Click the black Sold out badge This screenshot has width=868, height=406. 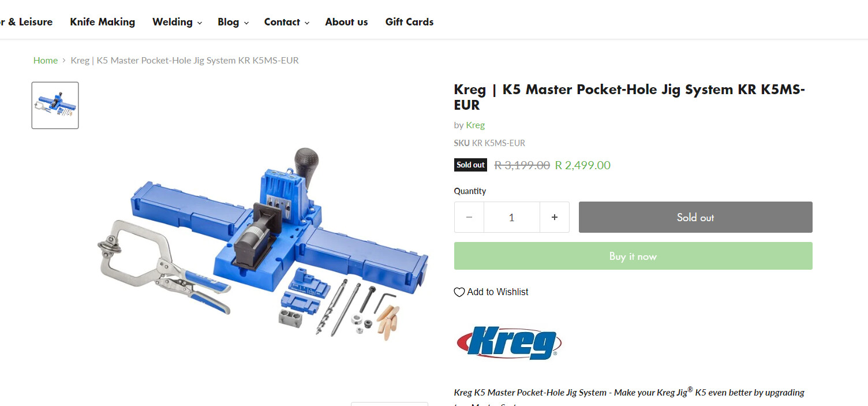[x=470, y=165]
